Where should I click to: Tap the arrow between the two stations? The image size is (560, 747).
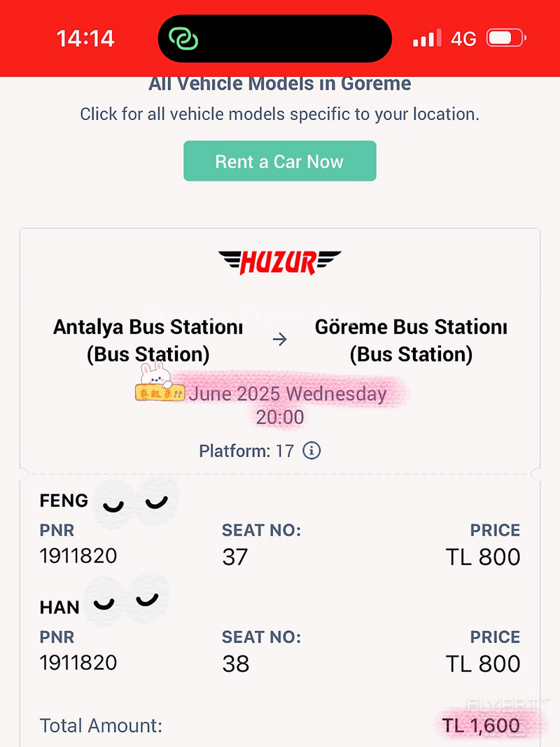pos(279,340)
